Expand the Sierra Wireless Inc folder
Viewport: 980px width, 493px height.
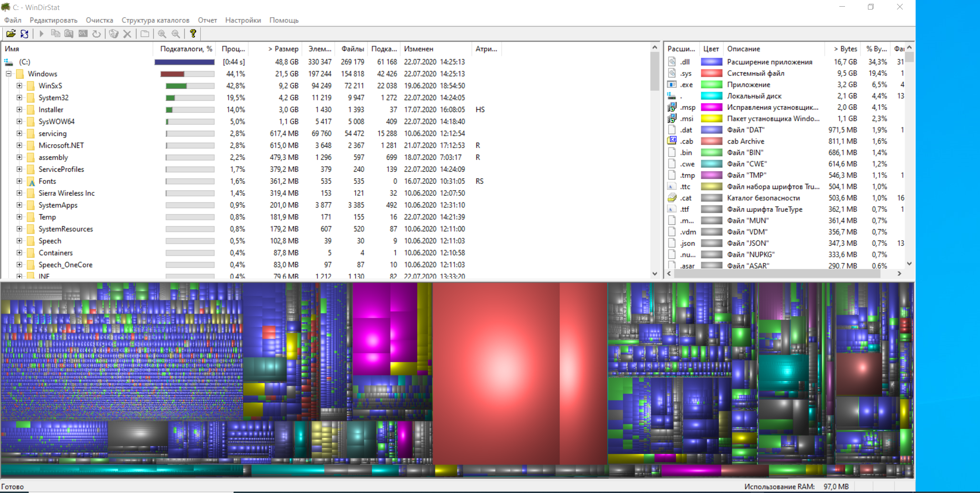19,193
